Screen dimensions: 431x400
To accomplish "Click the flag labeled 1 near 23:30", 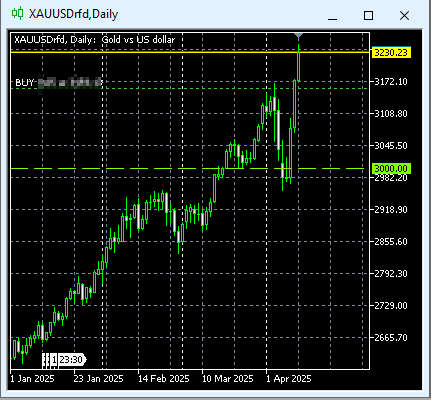I will [54, 360].
